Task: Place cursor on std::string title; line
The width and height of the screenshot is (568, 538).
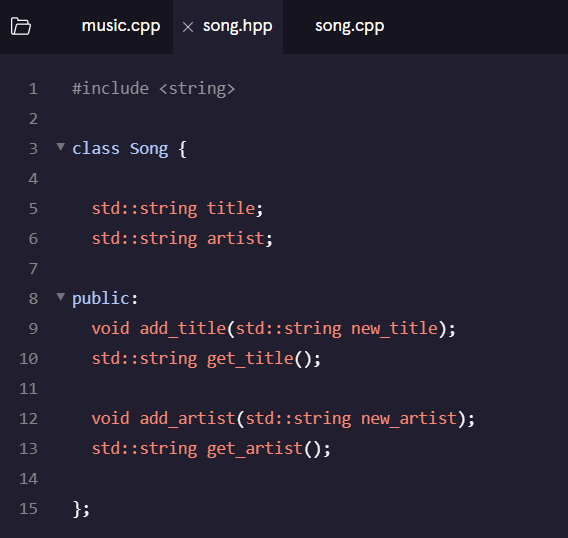Action: 177,209
